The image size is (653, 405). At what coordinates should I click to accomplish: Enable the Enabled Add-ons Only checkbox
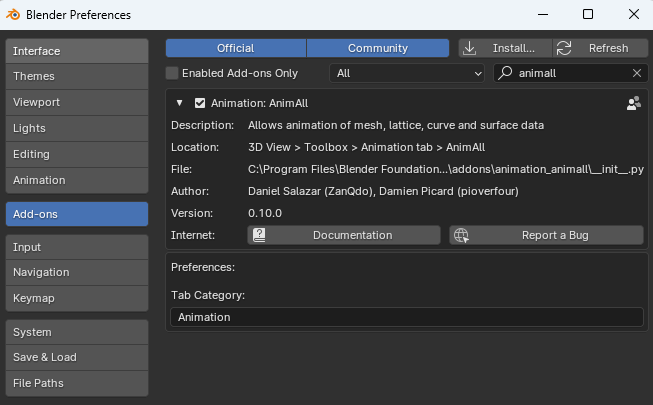click(172, 73)
